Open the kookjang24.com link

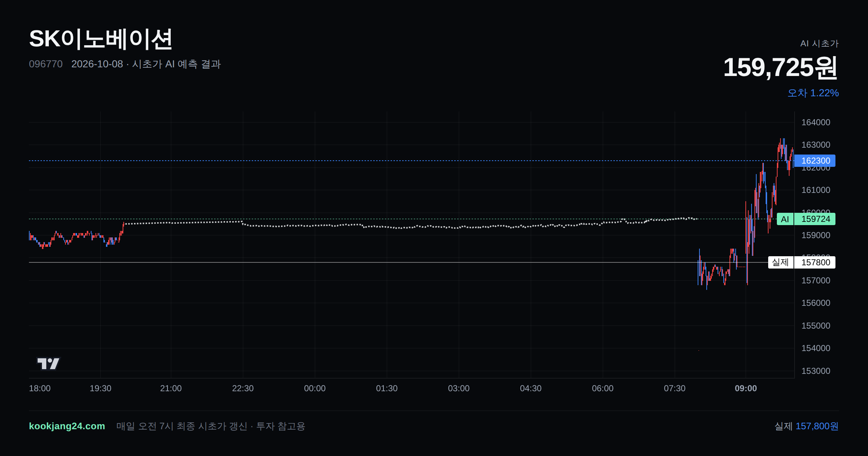[67, 426]
